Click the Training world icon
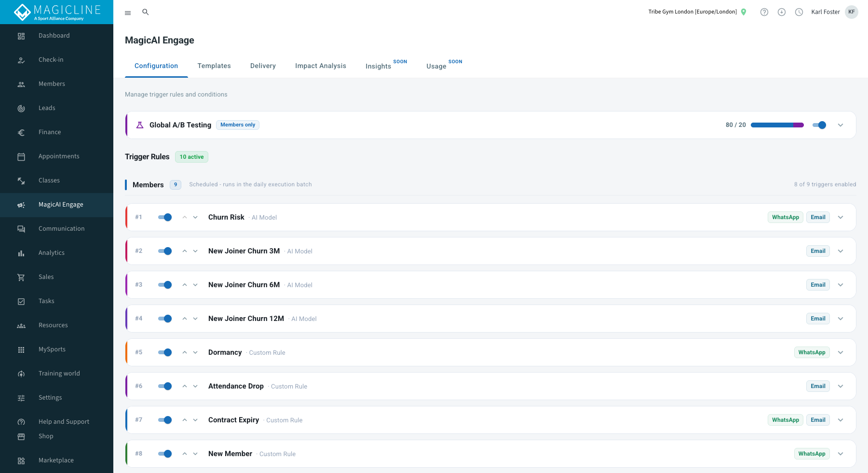 (21, 374)
